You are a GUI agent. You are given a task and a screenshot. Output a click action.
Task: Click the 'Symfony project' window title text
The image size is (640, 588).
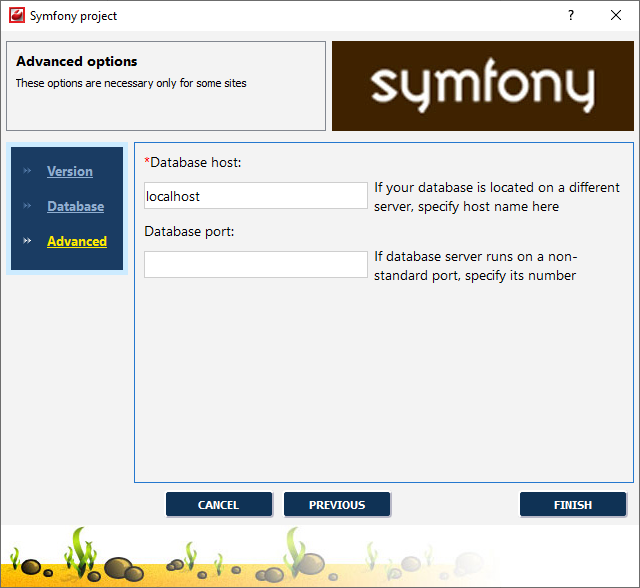(73, 16)
